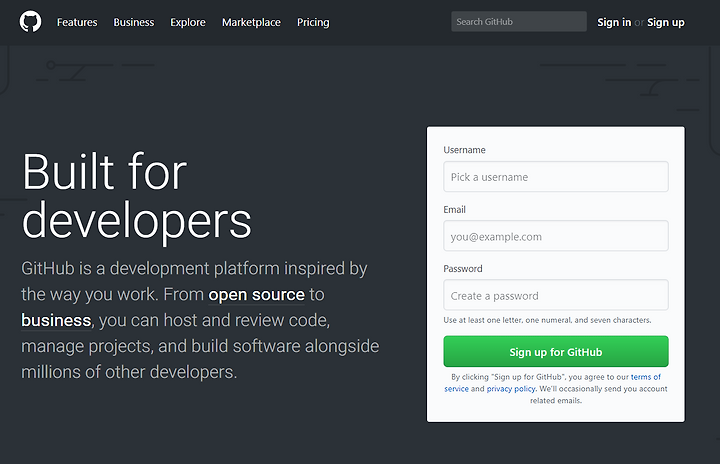The width and height of the screenshot is (720, 464).
Task: Open the privacy policy link
Action: [x=511, y=389]
